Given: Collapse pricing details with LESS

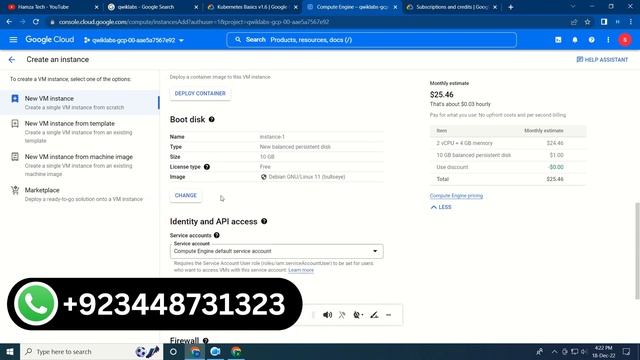Looking at the screenshot, I should coord(441,207).
